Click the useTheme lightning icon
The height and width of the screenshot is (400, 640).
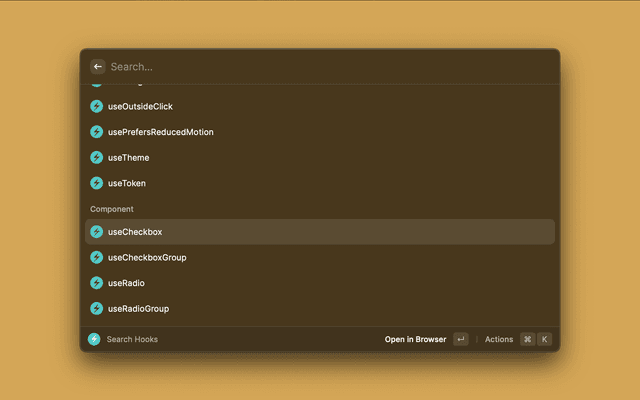[x=97, y=157]
